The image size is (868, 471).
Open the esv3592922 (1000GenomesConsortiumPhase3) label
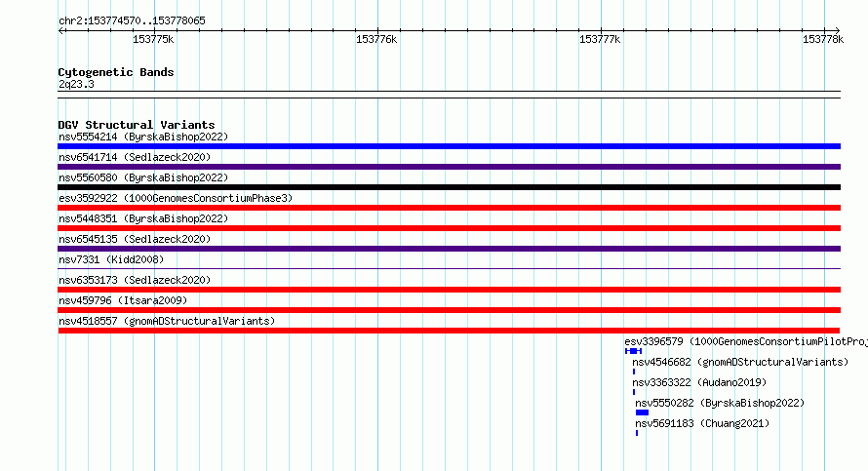click(176, 198)
